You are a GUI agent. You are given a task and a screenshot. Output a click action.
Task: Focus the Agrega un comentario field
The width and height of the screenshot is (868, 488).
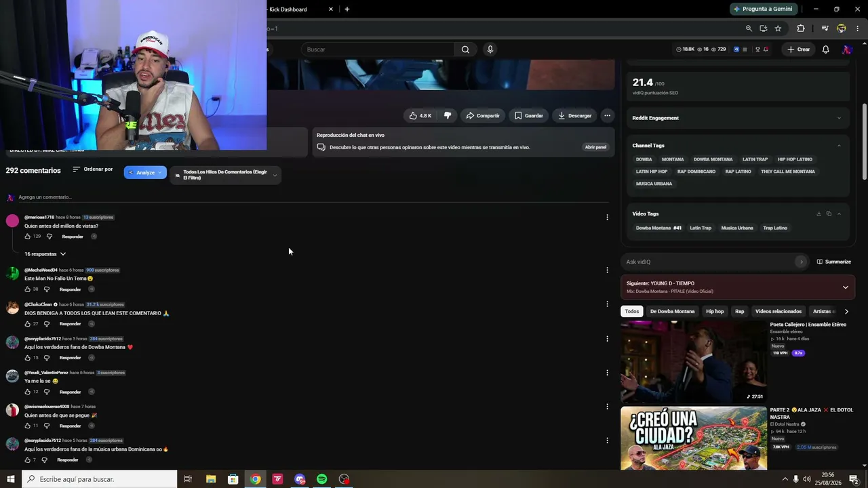(312, 197)
